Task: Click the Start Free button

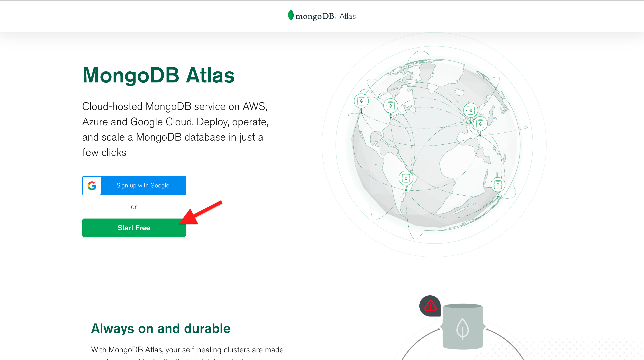Action: click(134, 228)
